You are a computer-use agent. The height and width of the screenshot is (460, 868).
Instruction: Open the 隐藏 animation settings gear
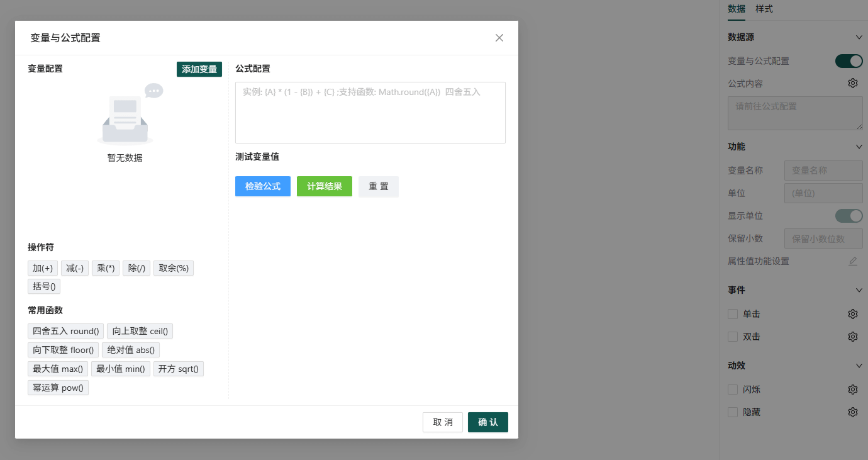point(852,412)
